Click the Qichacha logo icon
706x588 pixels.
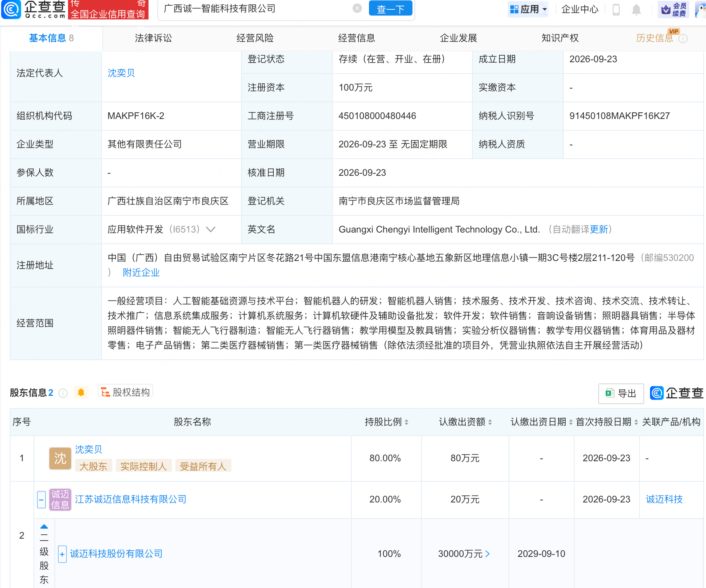pyautogui.click(x=11, y=9)
